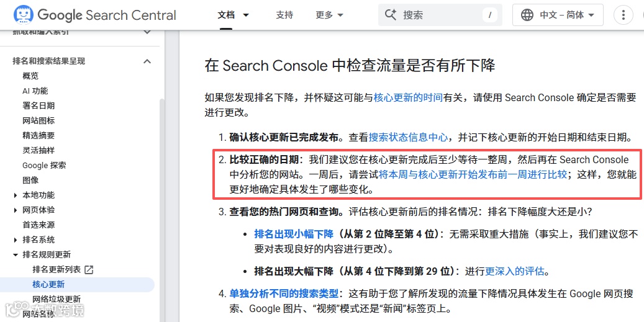
Task: Click the search sparkle magnifier icon
Action: pyautogui.click(x=391, y=15)
